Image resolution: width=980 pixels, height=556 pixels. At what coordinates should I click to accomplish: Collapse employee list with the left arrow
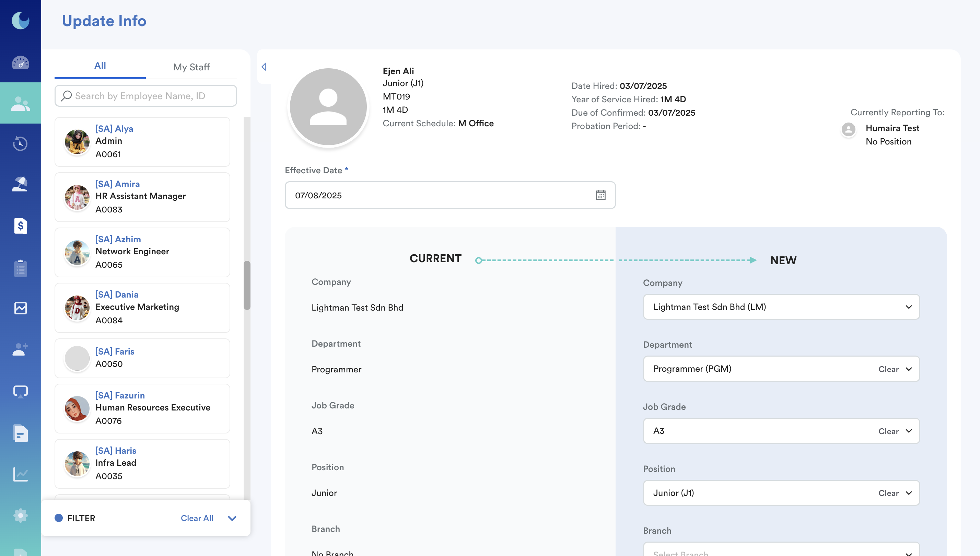tap(264, 67)
